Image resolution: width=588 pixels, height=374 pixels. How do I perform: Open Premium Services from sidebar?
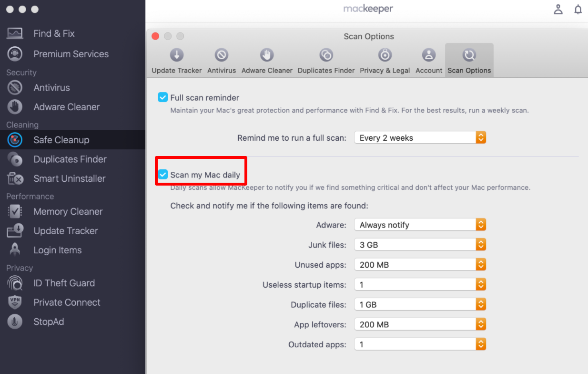tap(71, 54)
